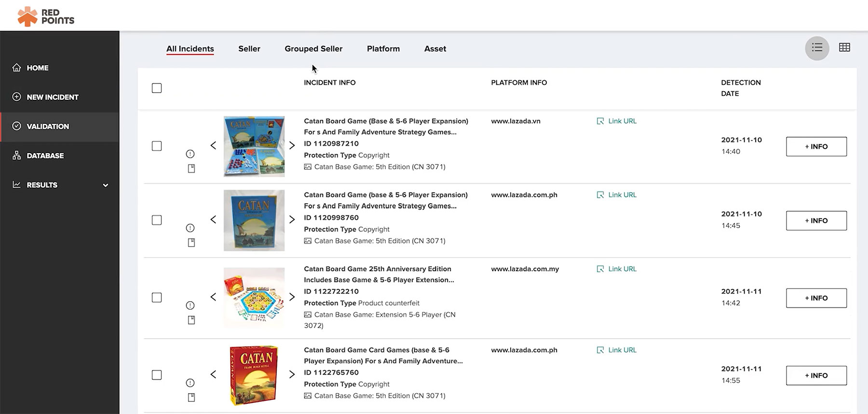Open red Catan box thumbnail
Viewport: 868px width, 414px height.
coord(254,375)
